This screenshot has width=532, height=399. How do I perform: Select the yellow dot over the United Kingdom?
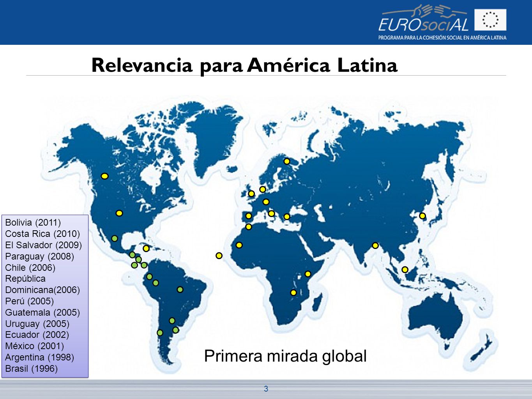tap(251, 194)
